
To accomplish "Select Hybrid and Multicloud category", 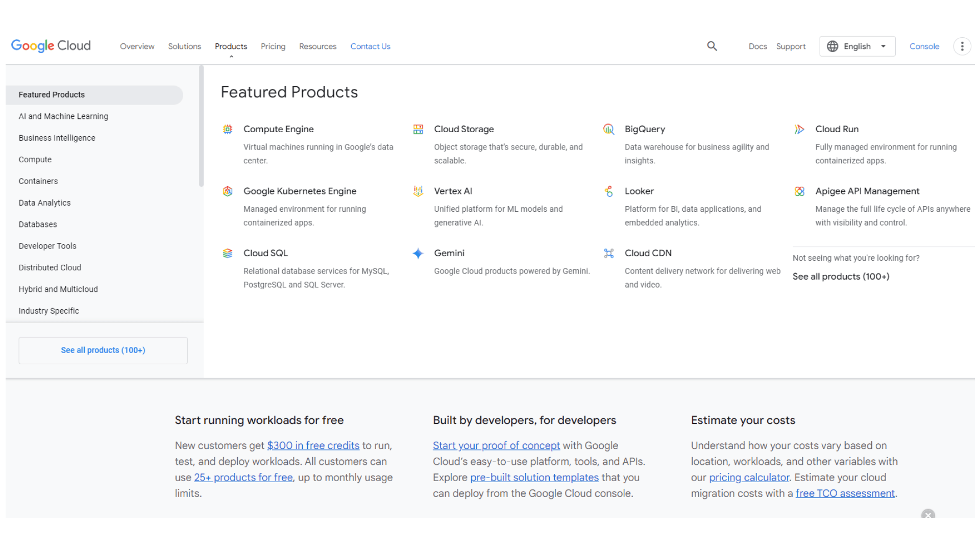I will 58,289.
